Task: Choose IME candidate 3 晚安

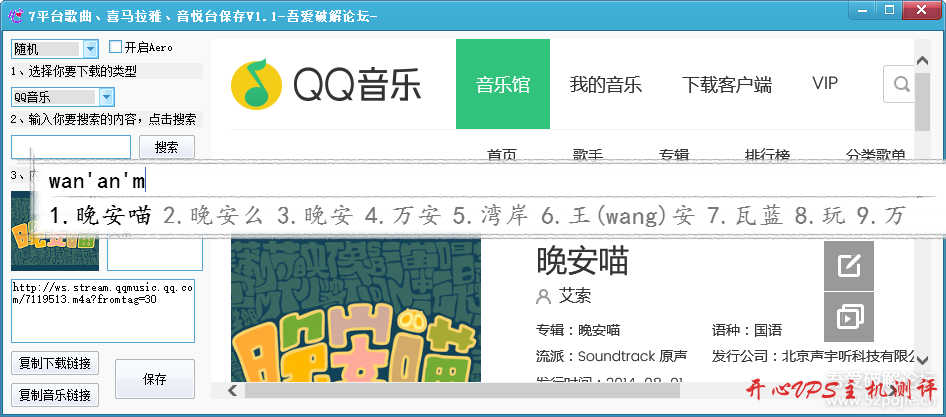Action: (315, 215)
